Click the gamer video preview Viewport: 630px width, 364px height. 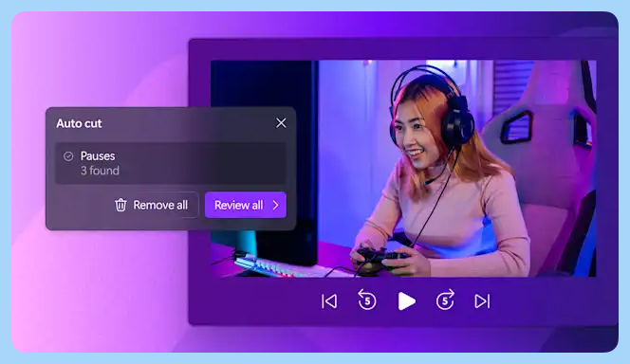coord(403,169)
